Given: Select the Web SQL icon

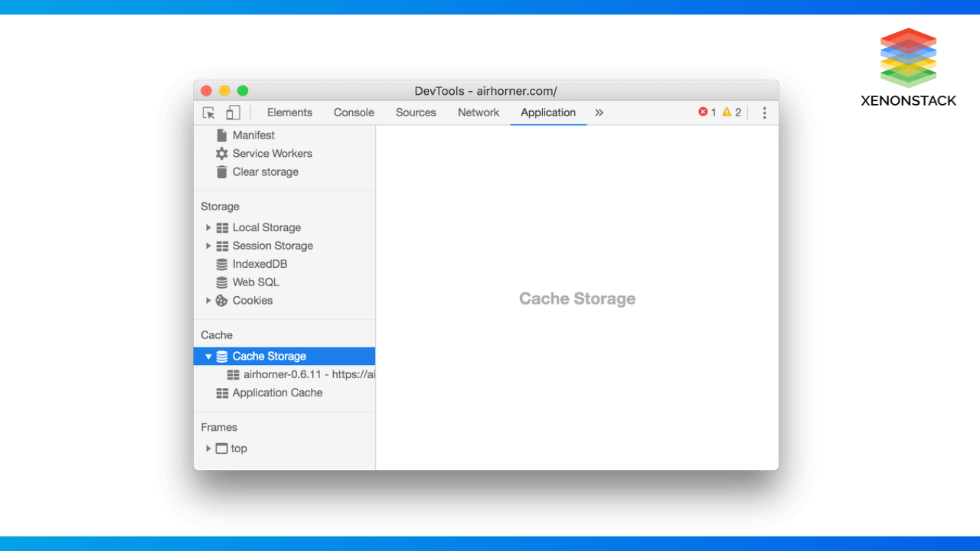Looking at the screenshot, I should (x=221, y=282).
